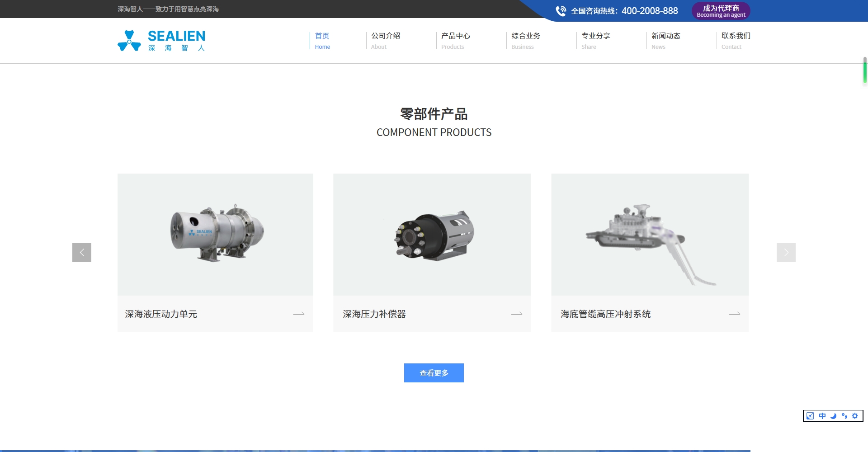Open the 综合业务 Business menu

pyautogui.click(x=526, y=40)
